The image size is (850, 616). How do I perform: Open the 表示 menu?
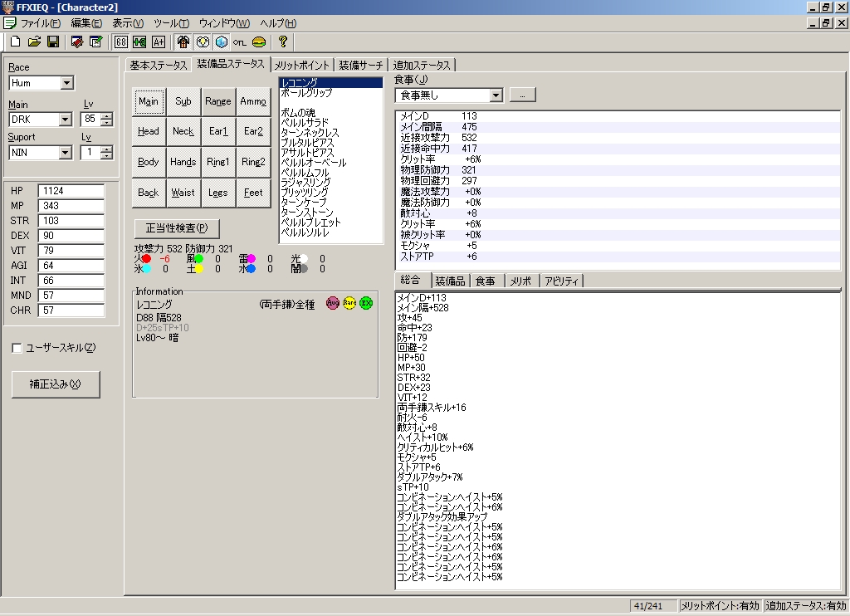coord(128,23)
